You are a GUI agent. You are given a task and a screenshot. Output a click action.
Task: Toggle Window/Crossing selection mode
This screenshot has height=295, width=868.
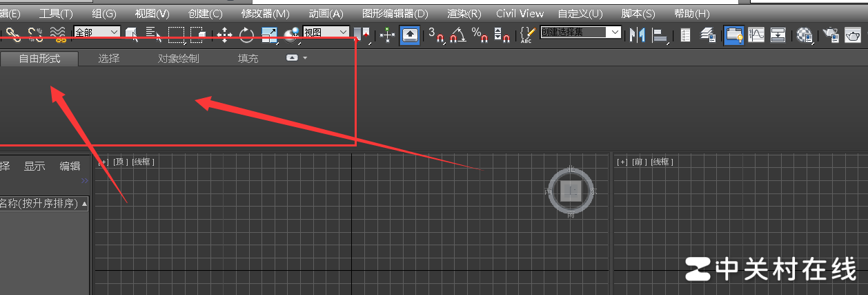pyautogui.click(x=197, y=34)
